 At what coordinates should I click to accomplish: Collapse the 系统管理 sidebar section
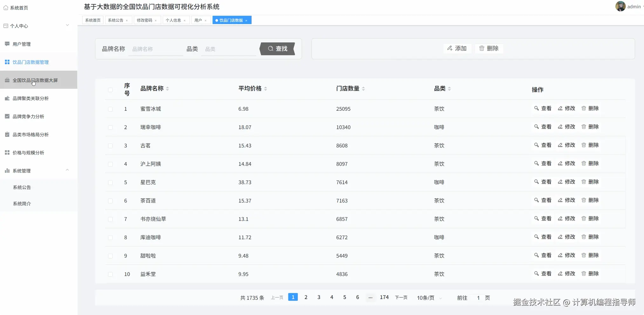pyautogui.click(x=67, y=170)
